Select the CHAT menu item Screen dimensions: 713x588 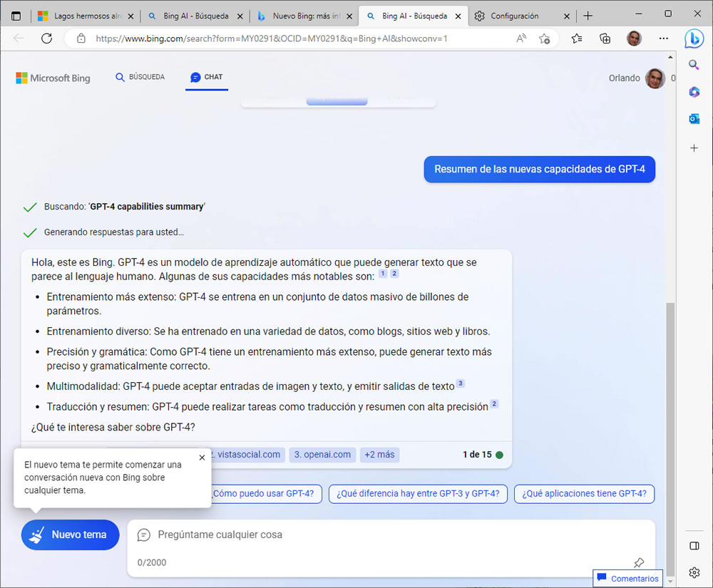pyautogui.click(x=207, y=77)
